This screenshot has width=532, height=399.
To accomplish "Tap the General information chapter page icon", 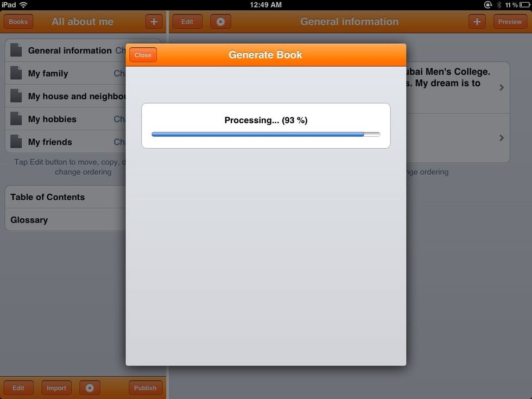I will pyautogui.click(x=16, y=49).
